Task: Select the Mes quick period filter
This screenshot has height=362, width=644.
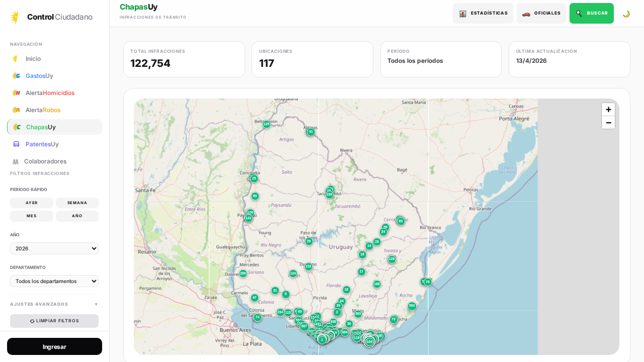Action: click(x=32, y=216)
